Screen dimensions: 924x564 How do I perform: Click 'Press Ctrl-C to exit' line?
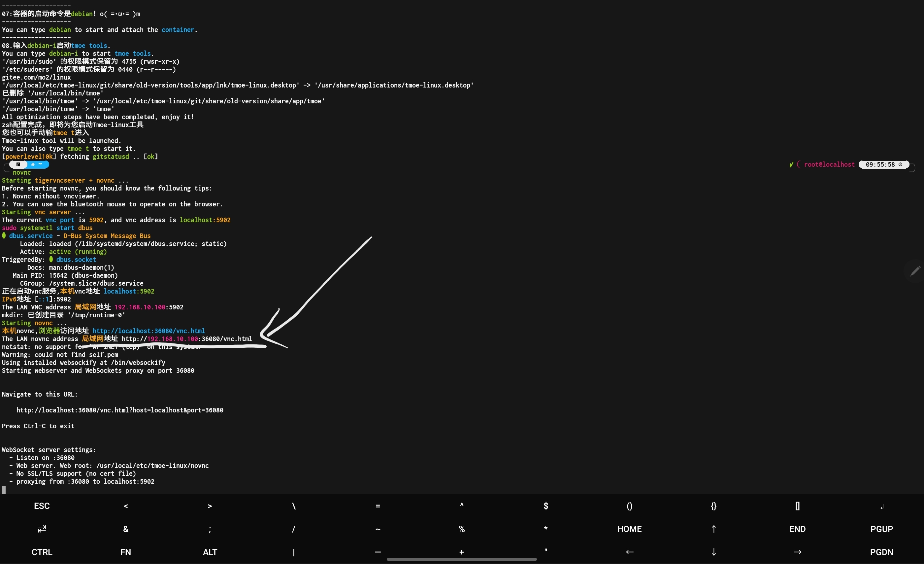point(38,426)
